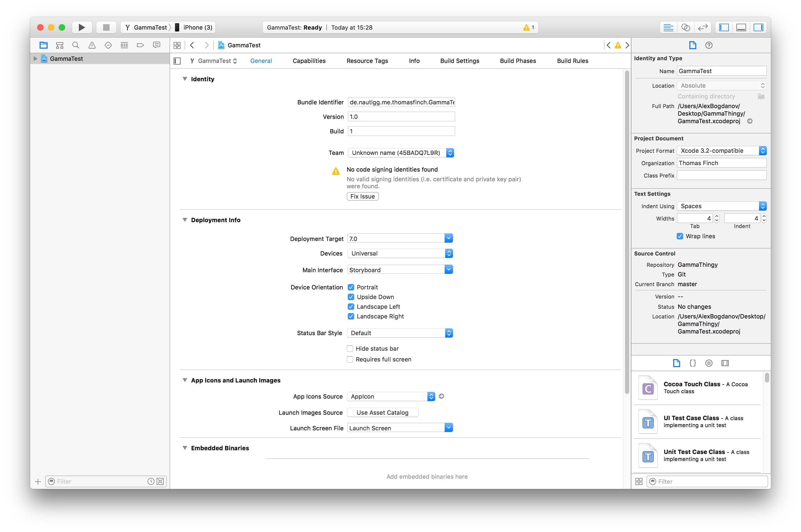
Task: Open the File Template library
Action: pos(676,363)
